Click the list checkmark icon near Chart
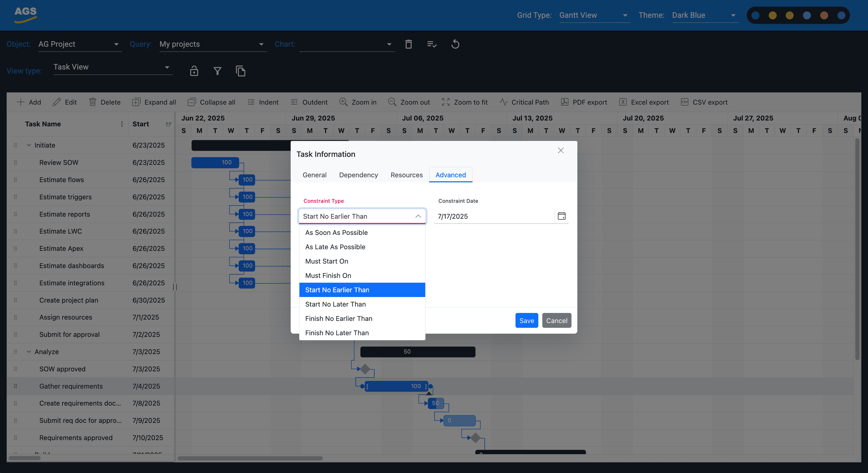868x473 pixels. (x=432, y=44)
